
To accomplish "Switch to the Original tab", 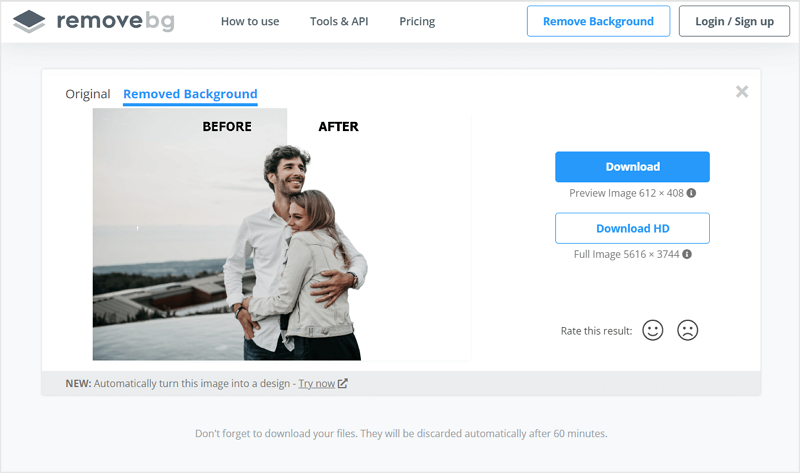I will [x=88, y=94].
